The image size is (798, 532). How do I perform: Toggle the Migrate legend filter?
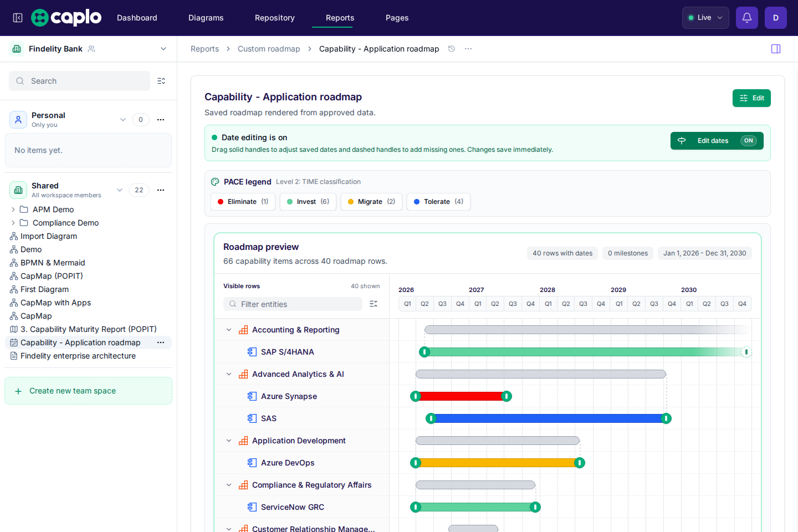(371, 202)
